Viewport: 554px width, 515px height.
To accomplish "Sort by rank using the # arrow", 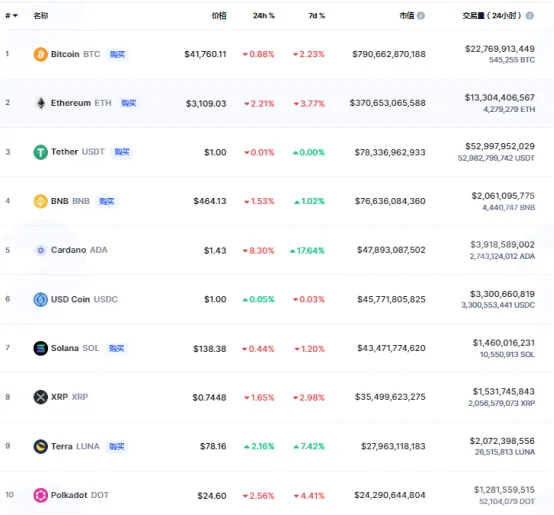I will pos(11,16).
